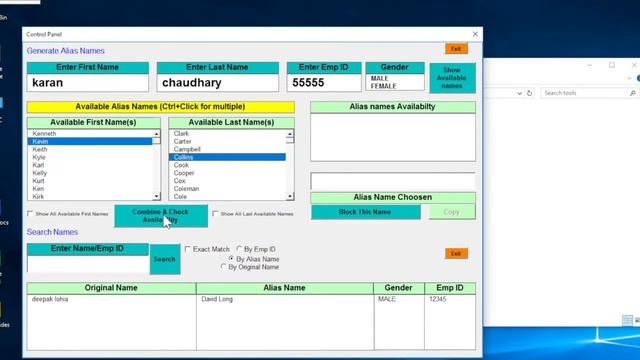The image size is (640, 360).
Task: Click the Enter Name/Emp ID search field
Action: click(88, 264)
